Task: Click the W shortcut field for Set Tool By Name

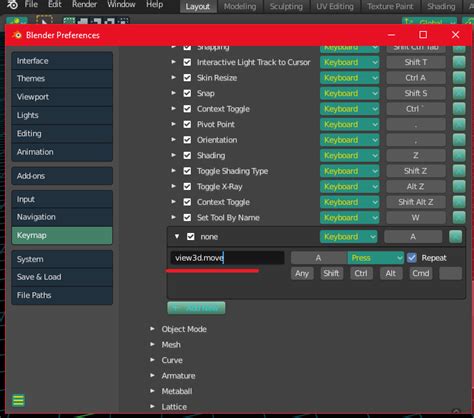Action: coord(416,217)
